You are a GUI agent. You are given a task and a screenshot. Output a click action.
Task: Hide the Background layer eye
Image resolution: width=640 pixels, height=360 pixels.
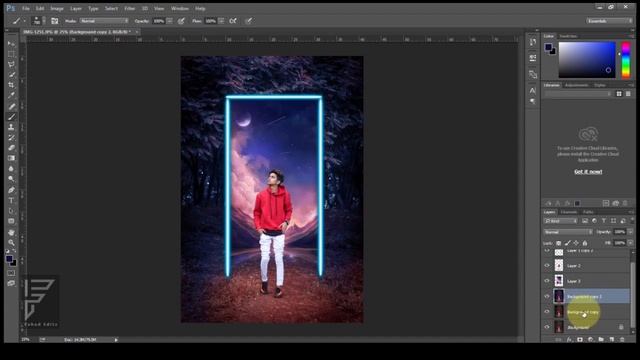pyautogui.click(x=547, y=327)
